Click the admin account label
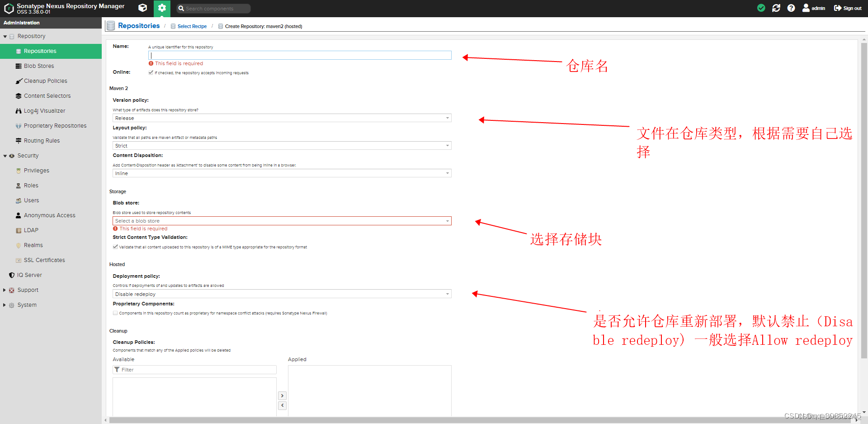 point(818,8)
